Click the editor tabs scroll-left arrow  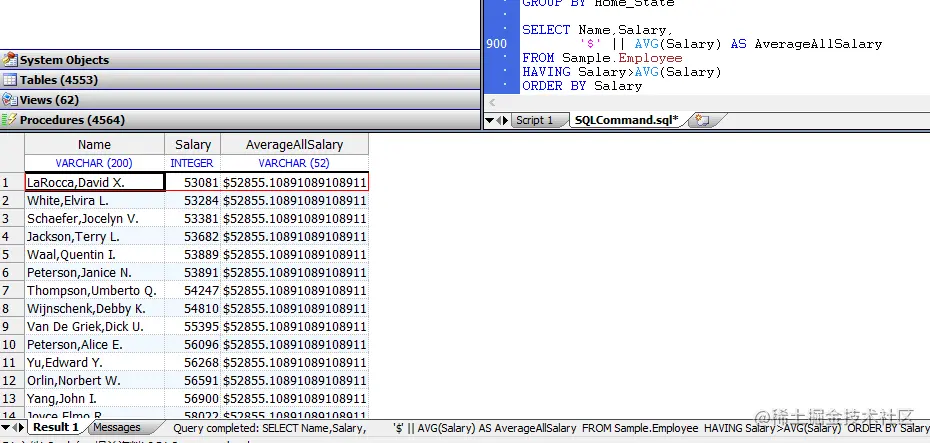pyautogui.click(x=499, y=120)
